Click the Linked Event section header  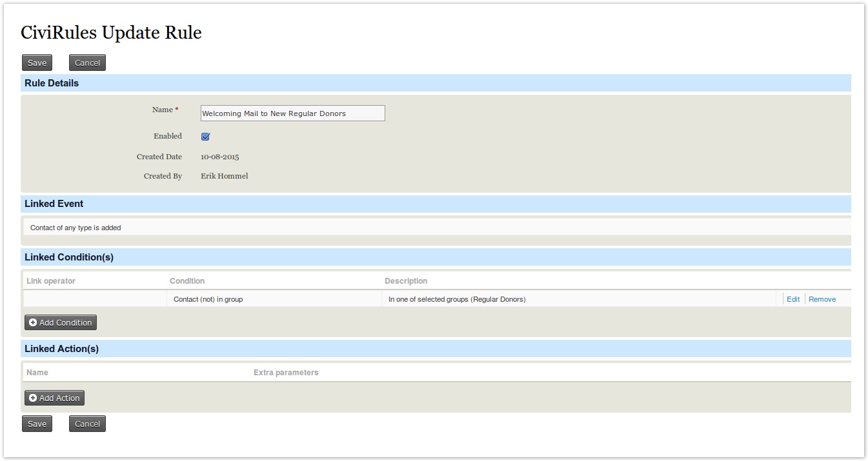pos(54,204)
